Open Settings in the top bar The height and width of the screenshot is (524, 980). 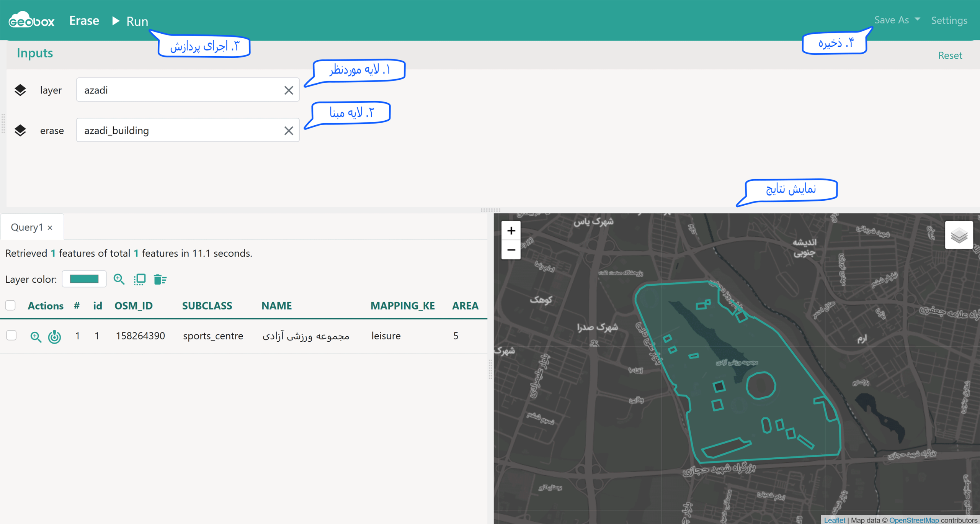point(949,20)
